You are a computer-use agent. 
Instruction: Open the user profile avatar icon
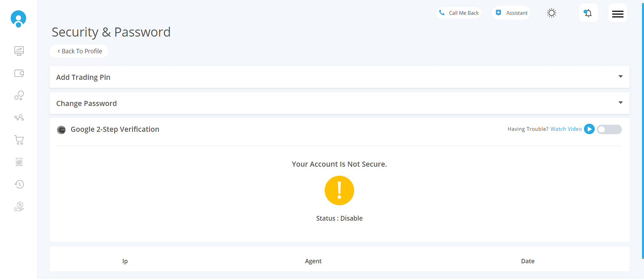[18, 19]
